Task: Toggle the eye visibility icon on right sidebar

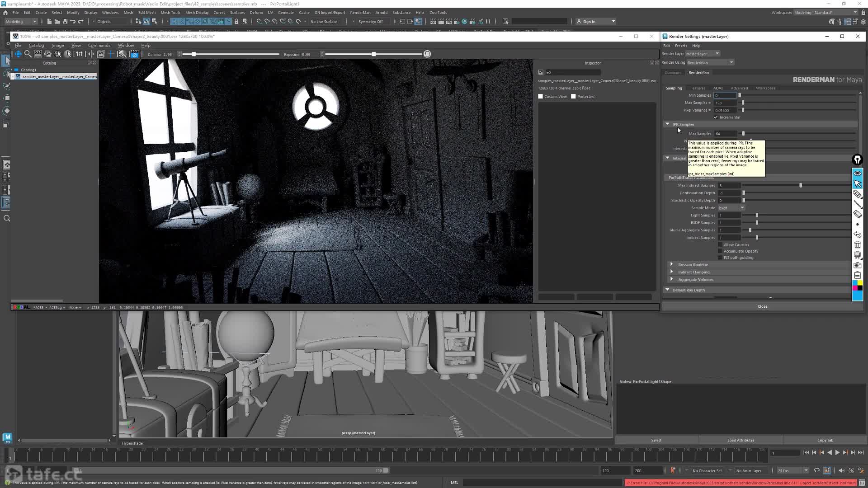Action: 857,173
